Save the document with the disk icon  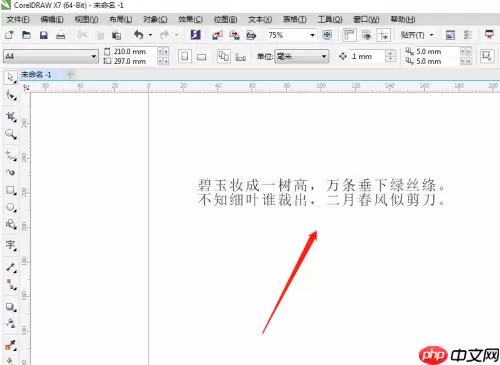[x=44, y=35]
